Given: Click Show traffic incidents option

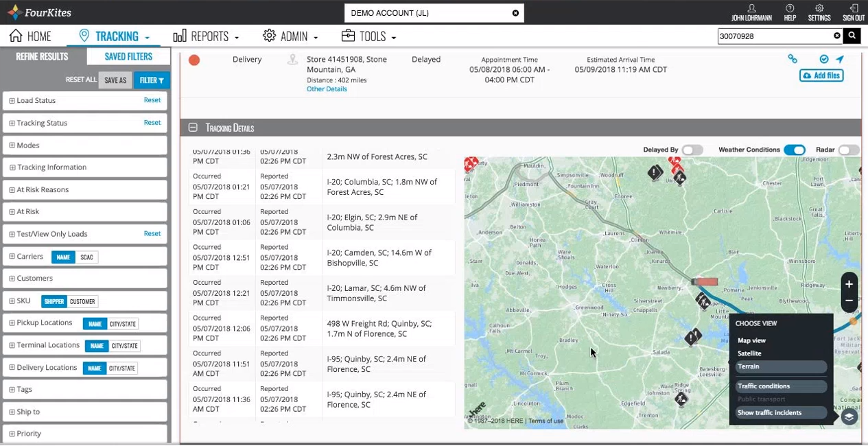Looking at the screenshot, I should 781,413.
